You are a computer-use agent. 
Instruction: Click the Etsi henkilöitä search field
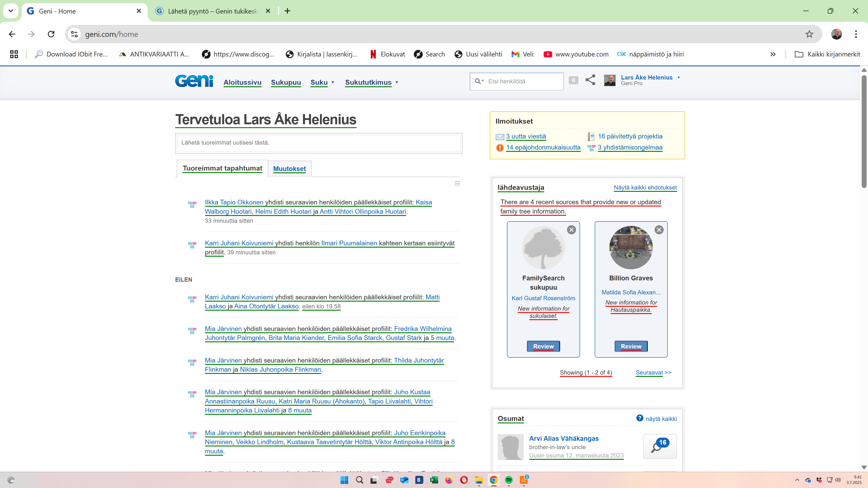click(523, 81)
